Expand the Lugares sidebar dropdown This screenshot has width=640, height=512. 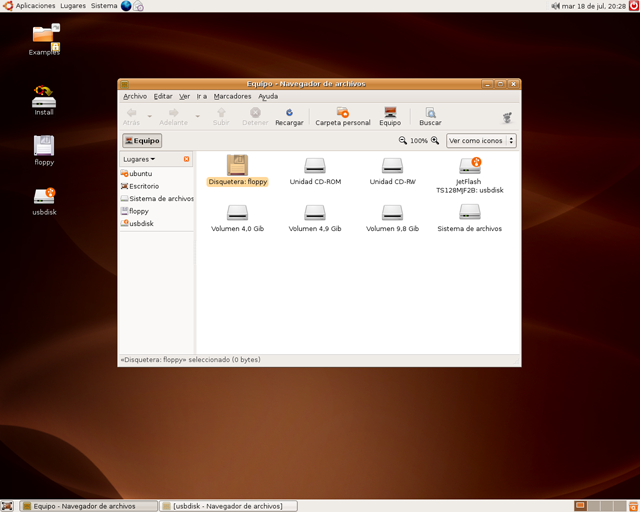[139, 159]
